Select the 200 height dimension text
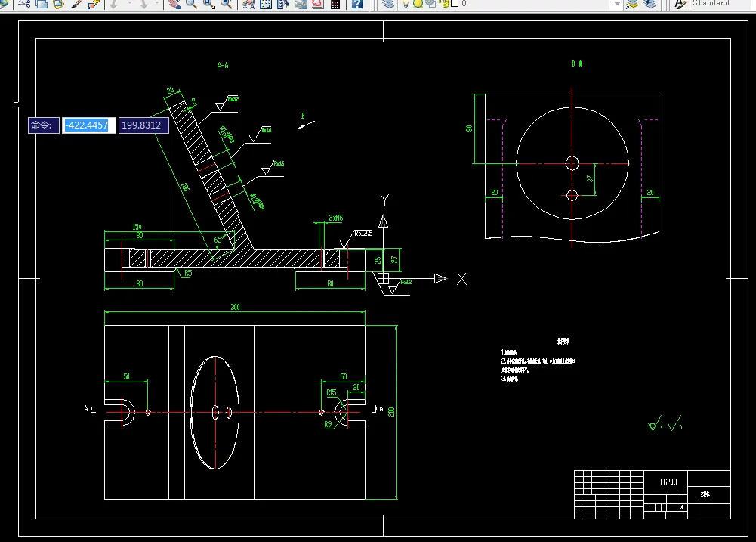 click(x=391, y=412)
